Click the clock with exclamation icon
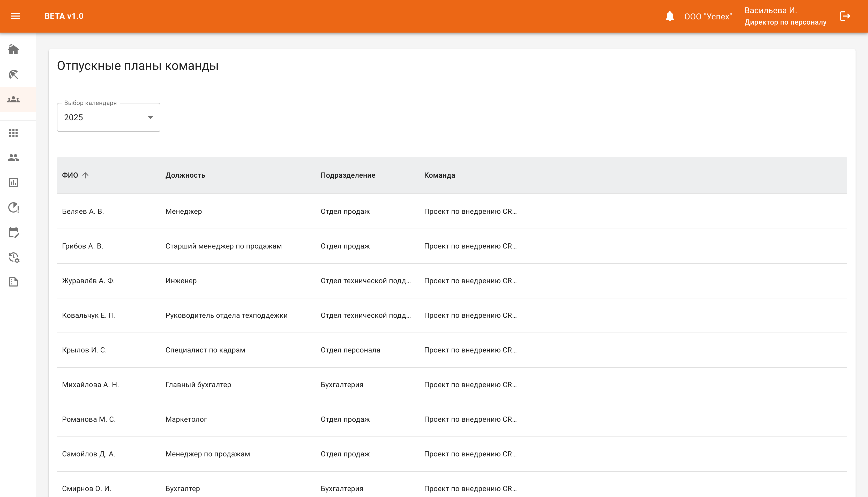The width and height of the screenshot is (868, 497). pyautogui.click(x=14, y=208)
